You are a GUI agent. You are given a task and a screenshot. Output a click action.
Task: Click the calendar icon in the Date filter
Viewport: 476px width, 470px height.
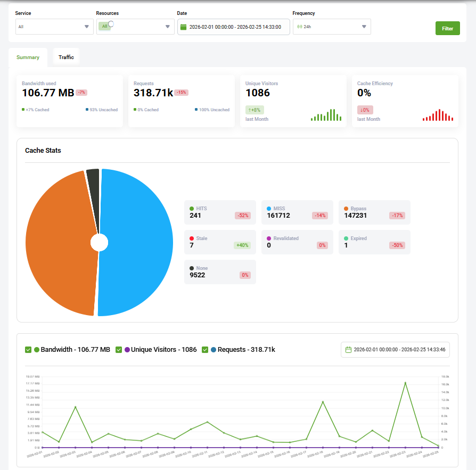pos(184,27)
